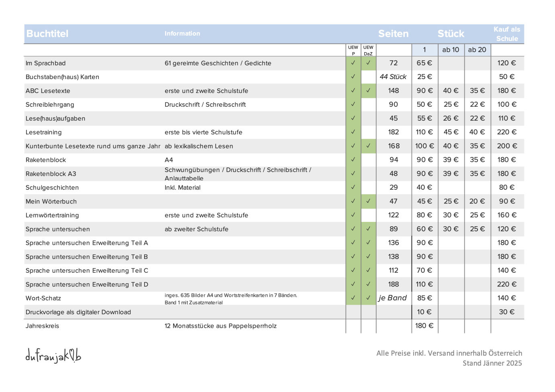Select 'Sprache untersuchen Erweiterung Teil D'
555x392 pixels.
87,285
